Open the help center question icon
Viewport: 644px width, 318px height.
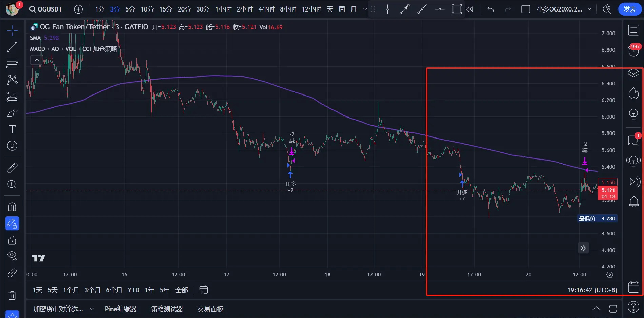(633, 307)
